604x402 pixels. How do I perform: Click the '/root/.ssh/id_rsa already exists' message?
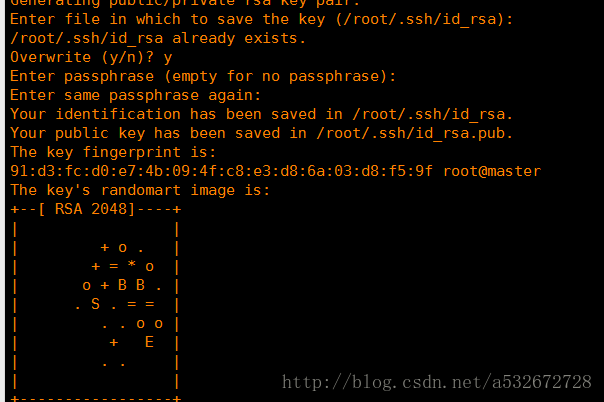[158, 39]
